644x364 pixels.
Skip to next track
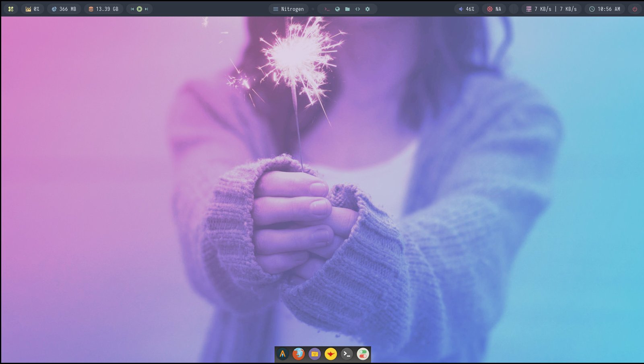click(147, 9)
